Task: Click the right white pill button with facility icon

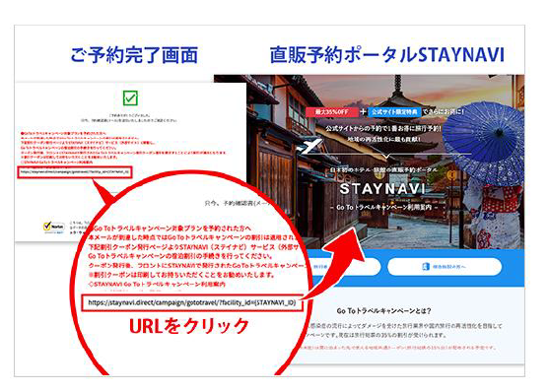Action: click(x=445, y=267)
